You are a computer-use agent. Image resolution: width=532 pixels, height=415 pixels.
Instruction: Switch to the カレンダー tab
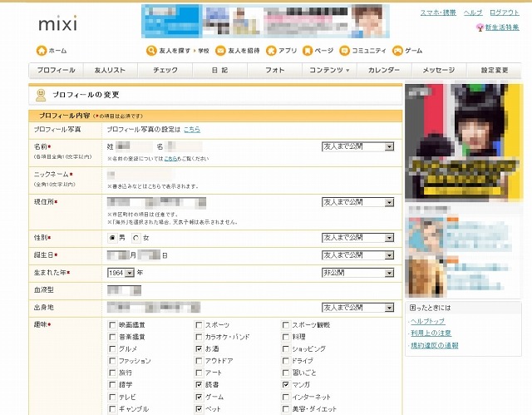[x=384, y=70]
